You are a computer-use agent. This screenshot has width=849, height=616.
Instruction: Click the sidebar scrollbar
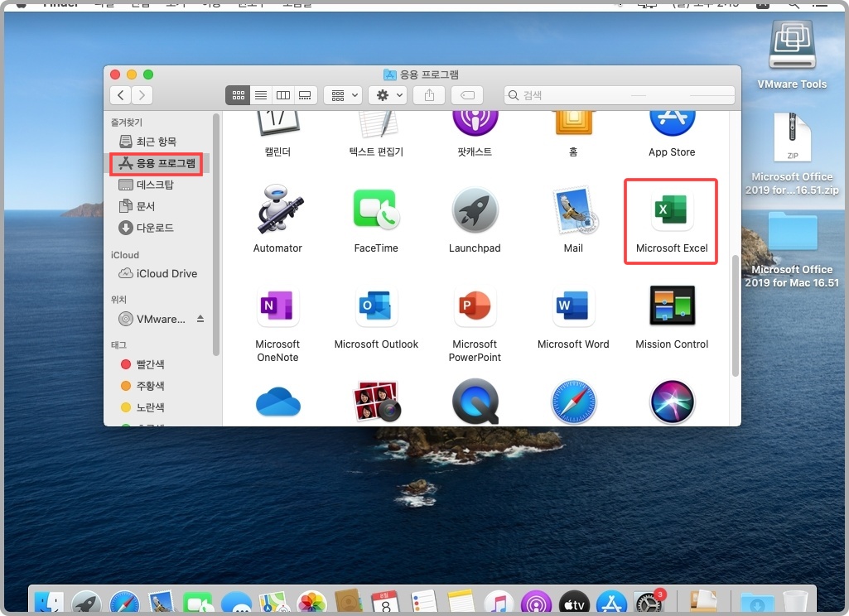pos(216,234)
